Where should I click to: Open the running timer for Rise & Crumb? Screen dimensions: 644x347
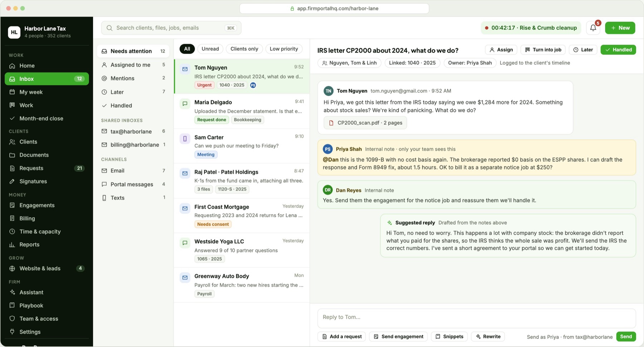pos(531,28)
